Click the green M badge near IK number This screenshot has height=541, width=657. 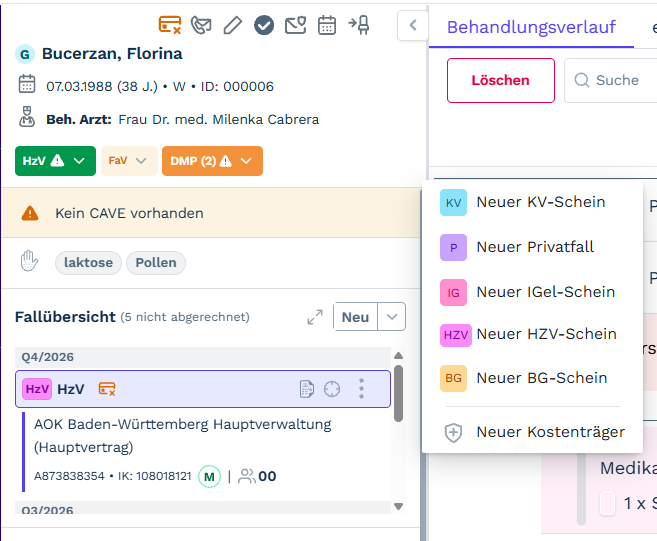point(210,476)
